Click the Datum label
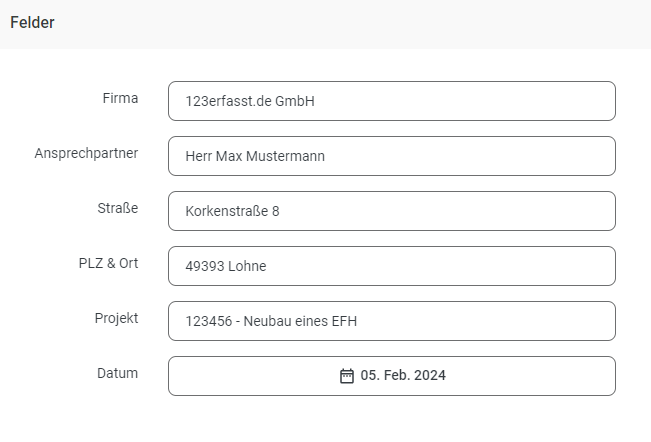The image size is (651, 442). 117,373
